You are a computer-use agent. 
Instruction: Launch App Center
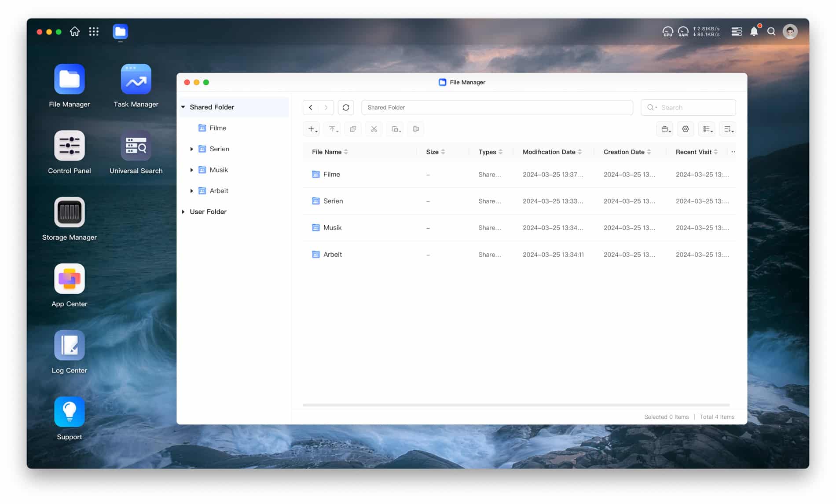coord(69,278)
